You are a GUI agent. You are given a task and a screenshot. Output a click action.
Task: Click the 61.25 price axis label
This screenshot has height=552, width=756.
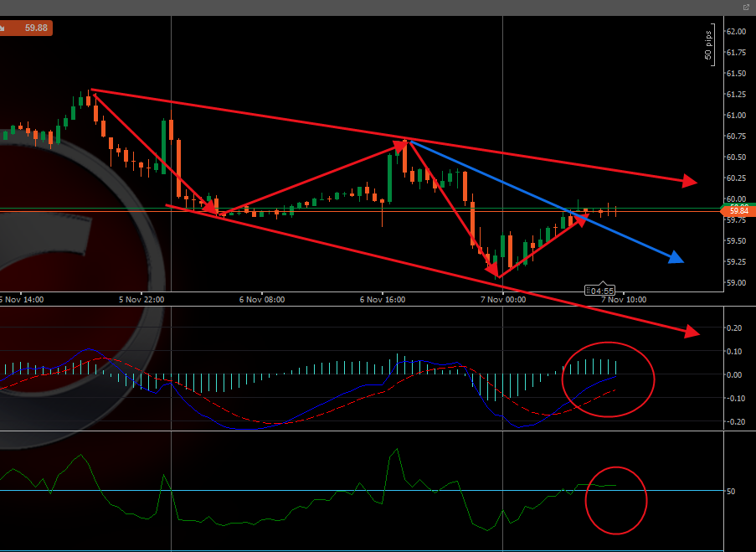736,94
